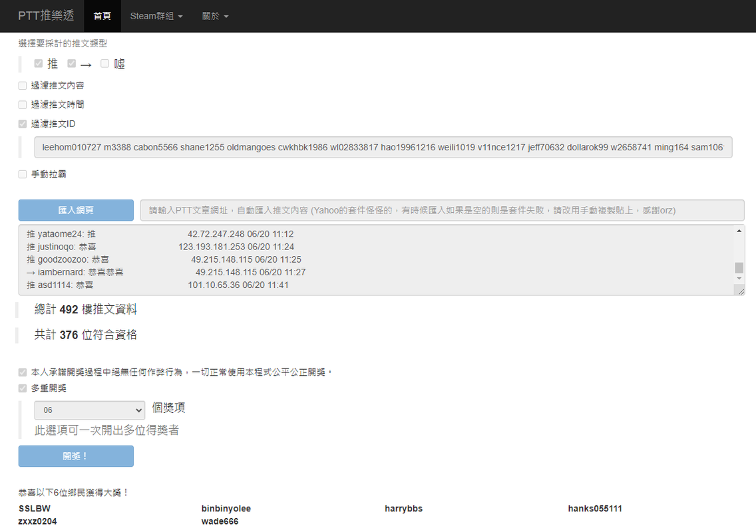Image resolution: width=756 pixels, height=532 pixels.
Task: Toggle the fair draw promise checkbox
Action: click(23, 372)
